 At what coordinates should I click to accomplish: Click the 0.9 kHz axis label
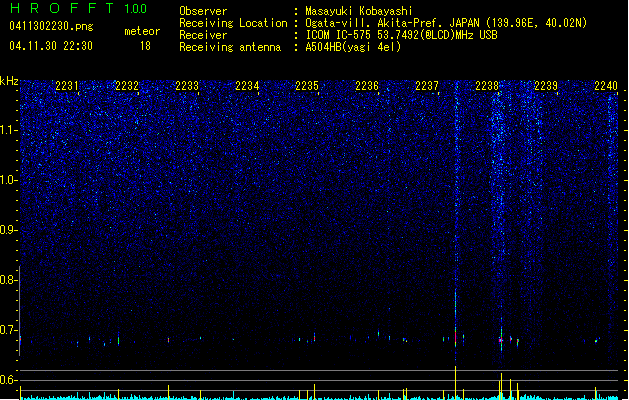click(x=9, y=230)
